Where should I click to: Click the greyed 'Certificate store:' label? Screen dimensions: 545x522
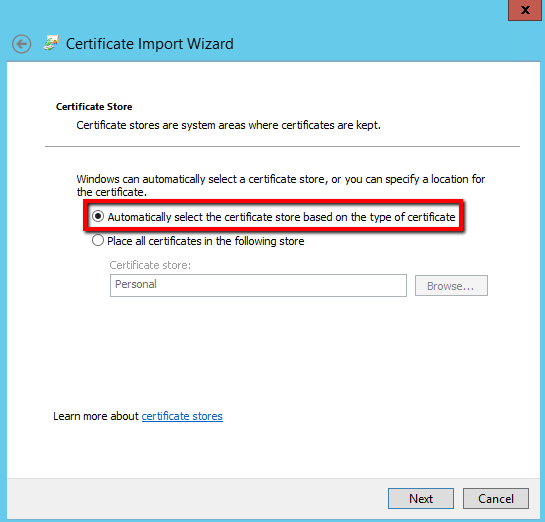(x=150, y=265)
